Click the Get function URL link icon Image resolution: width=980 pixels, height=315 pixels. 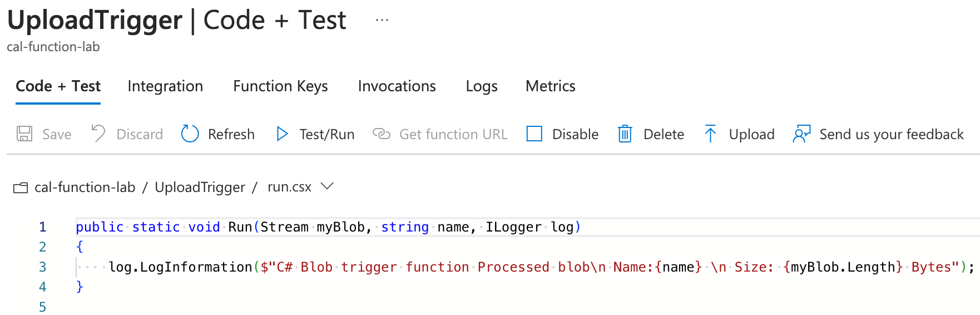click(x=382, y=134)
